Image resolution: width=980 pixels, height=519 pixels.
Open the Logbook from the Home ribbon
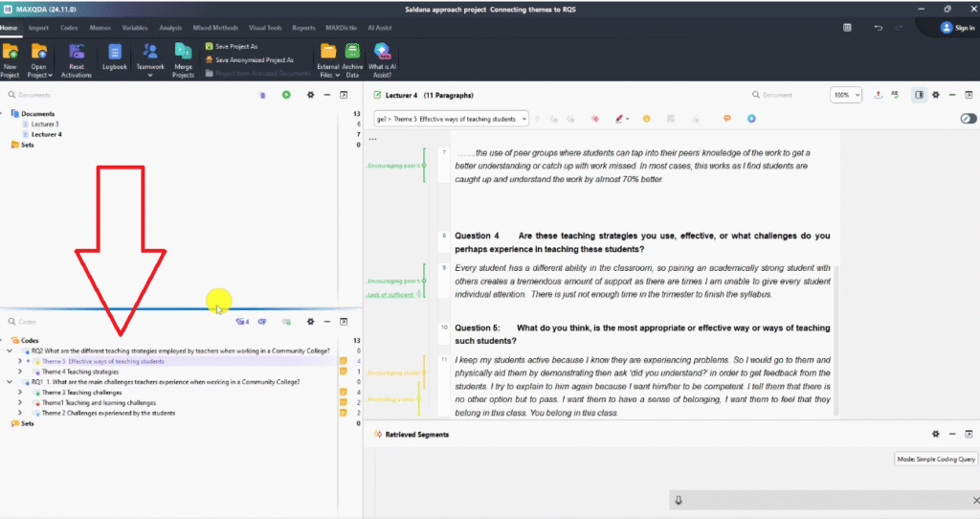115,57
